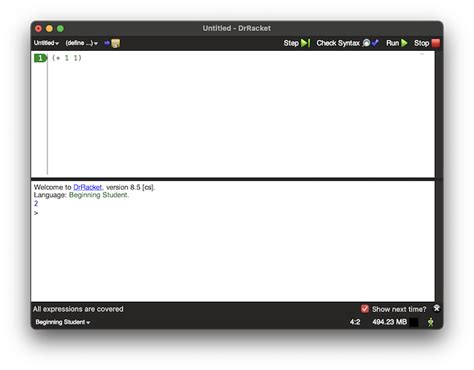The height and width of the screenshot is (370, 474).
Task: Uncheck the Show next time? checkbox
Action: [364, 309]
